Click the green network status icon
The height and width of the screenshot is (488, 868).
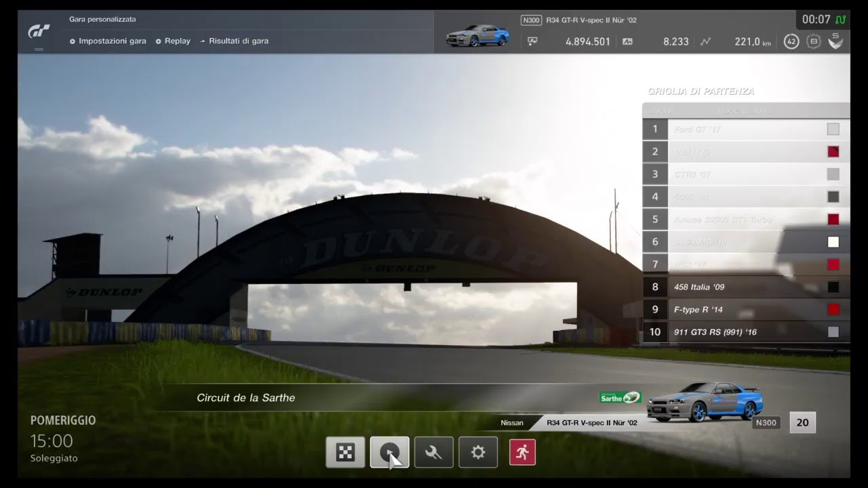[x=840, y=20]
